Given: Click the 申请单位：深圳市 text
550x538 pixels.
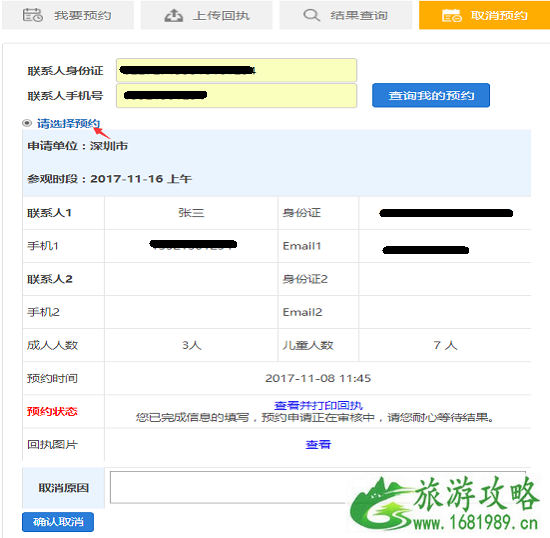Looking at the screenshot, I should tap(78, 146).
